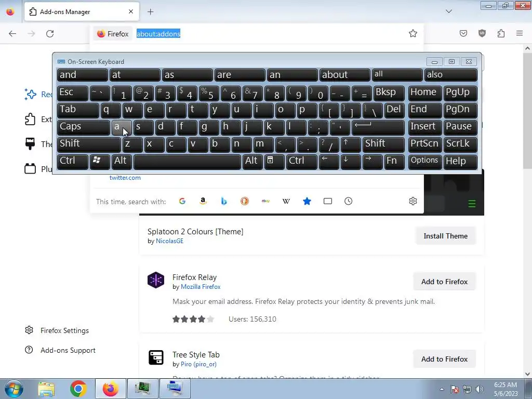Open Add-ons Support link
The image size is (532, 399).
(60, 350)
